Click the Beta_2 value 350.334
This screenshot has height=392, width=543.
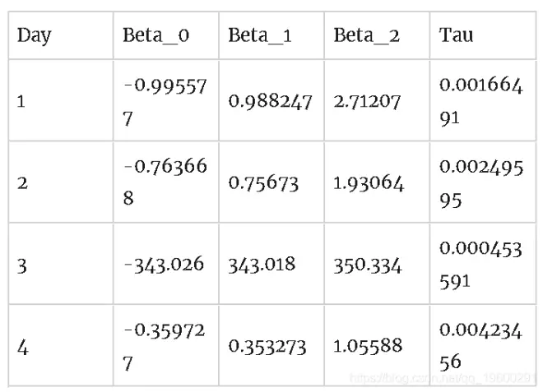point(368,265)
